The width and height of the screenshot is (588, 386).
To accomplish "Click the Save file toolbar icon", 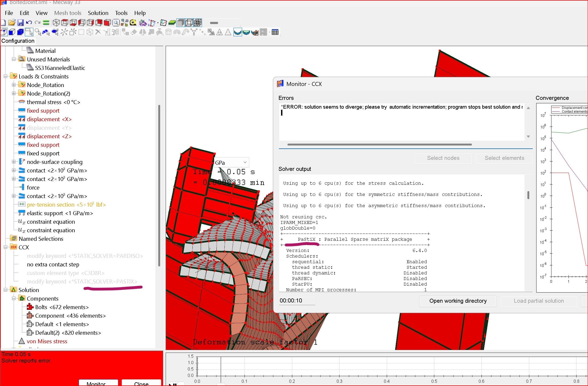I will (20, 23).
